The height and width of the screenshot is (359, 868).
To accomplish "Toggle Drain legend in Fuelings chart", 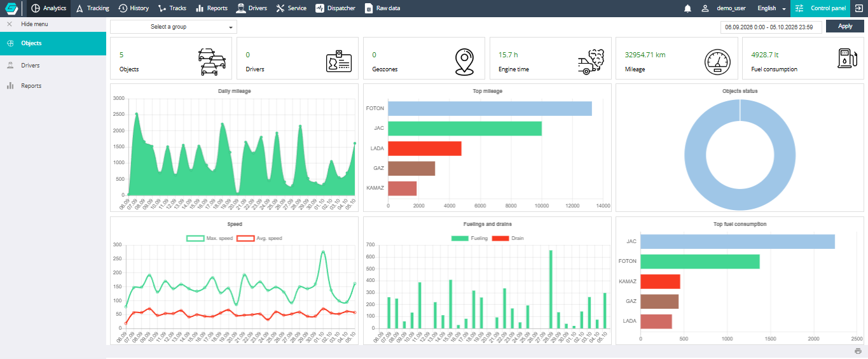I will pyautogui.click(x=508, y=238).
